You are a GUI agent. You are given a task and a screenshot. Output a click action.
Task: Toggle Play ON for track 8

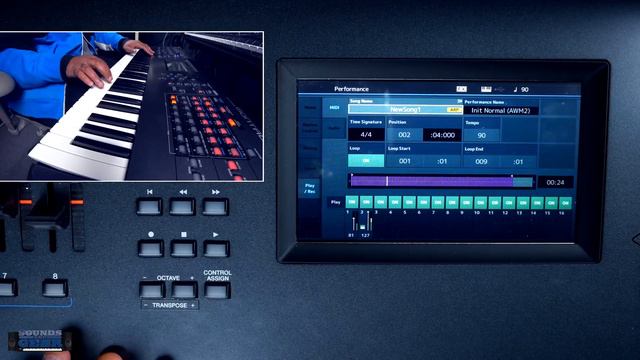[452, 202]
